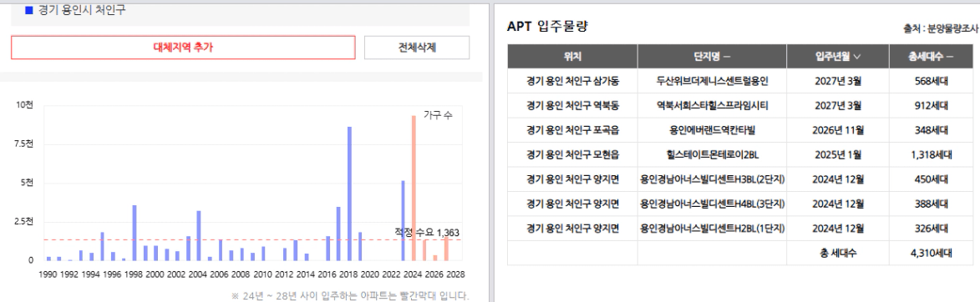Click the 위치 column header
Image resolution: width=980 pixels, height=302 pixels.
coord(572,57)
